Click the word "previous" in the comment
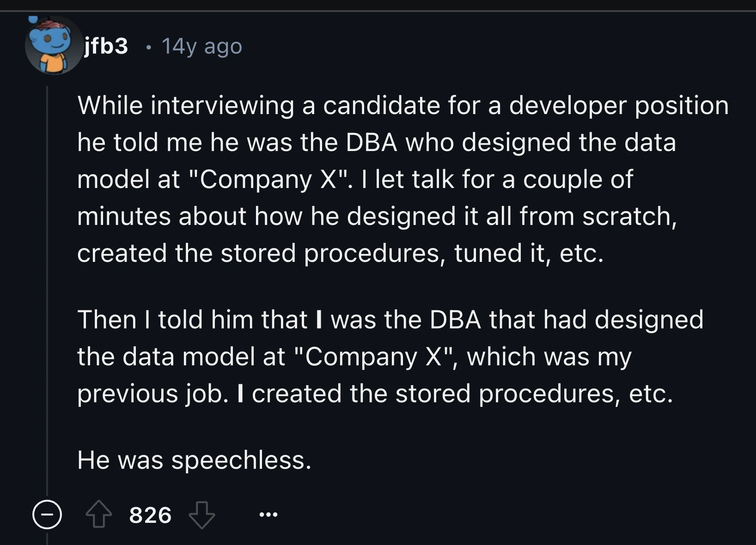The width and height of the screenshot is (756, 545). (x=128, y=394)
